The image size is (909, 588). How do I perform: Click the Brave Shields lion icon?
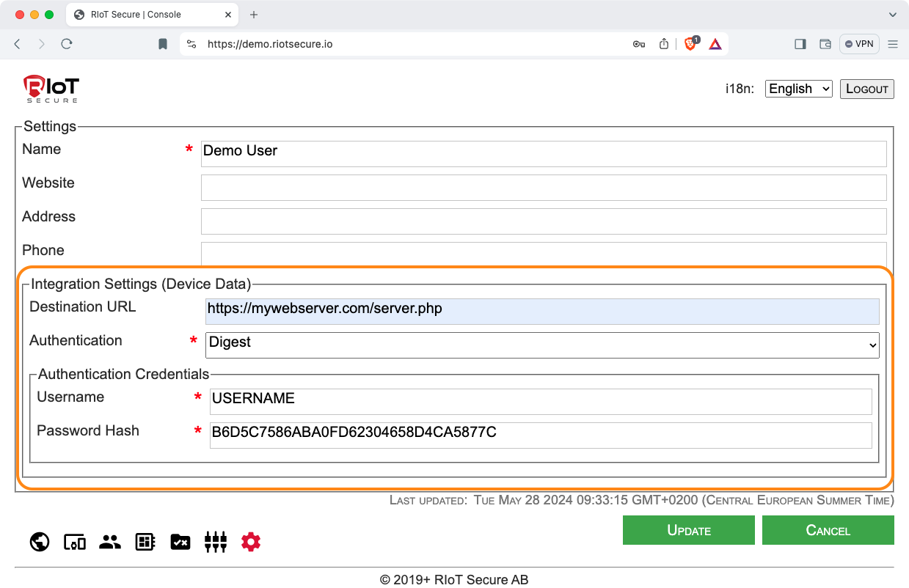tap(690, 44)
